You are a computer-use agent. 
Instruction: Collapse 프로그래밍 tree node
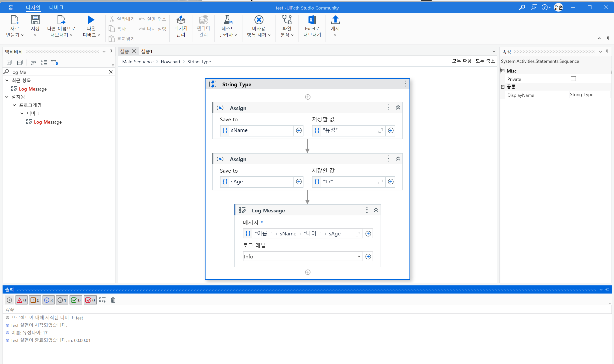14,105
